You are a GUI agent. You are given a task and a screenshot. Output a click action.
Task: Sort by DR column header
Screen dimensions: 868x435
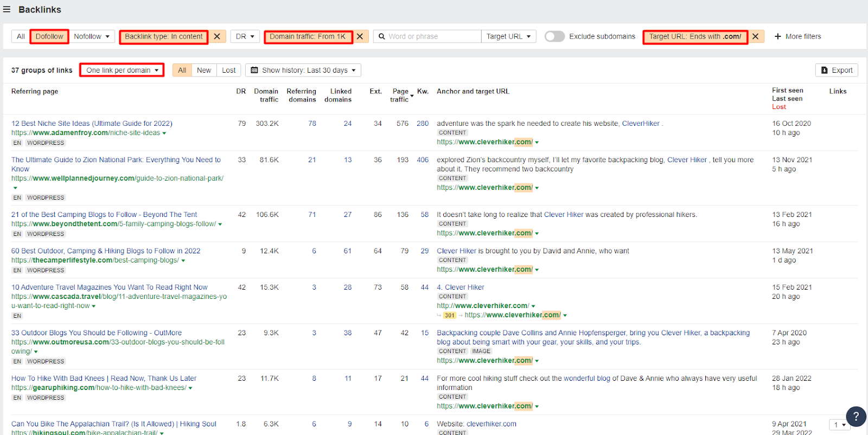pos(241,91)
